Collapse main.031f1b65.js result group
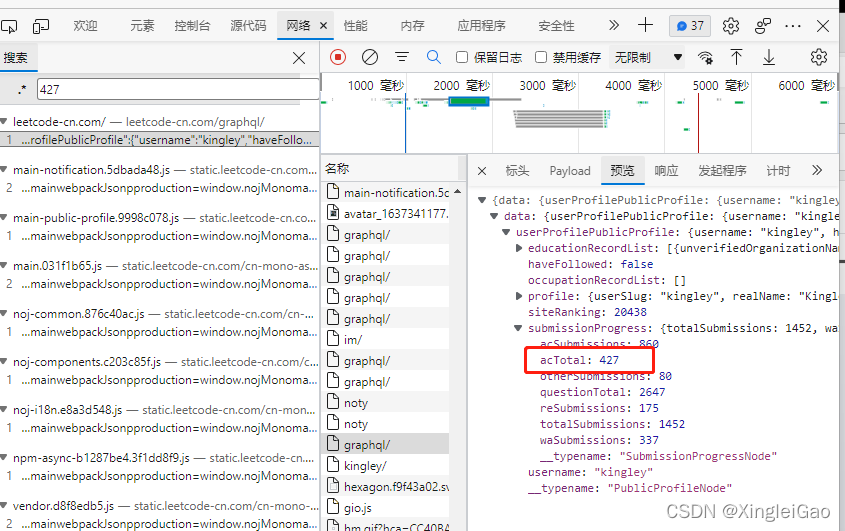845x531 pixels. point(4,266)
